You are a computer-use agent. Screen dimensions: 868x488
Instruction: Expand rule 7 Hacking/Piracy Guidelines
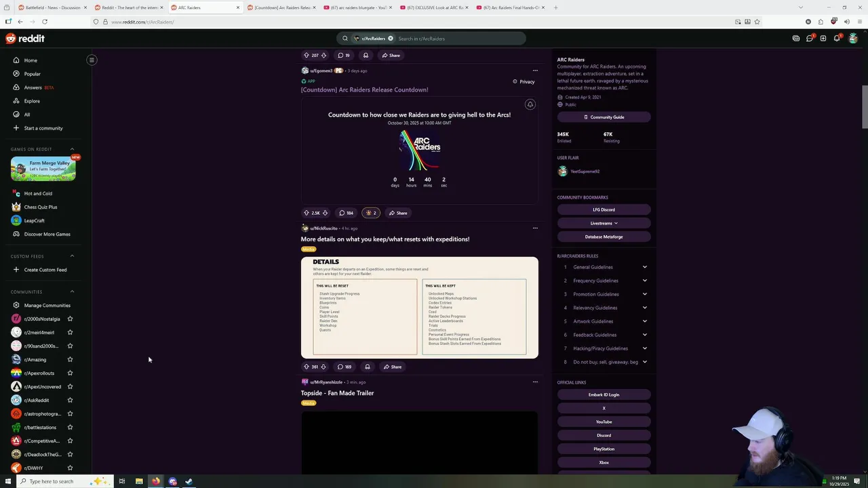(x=644, y=348)
